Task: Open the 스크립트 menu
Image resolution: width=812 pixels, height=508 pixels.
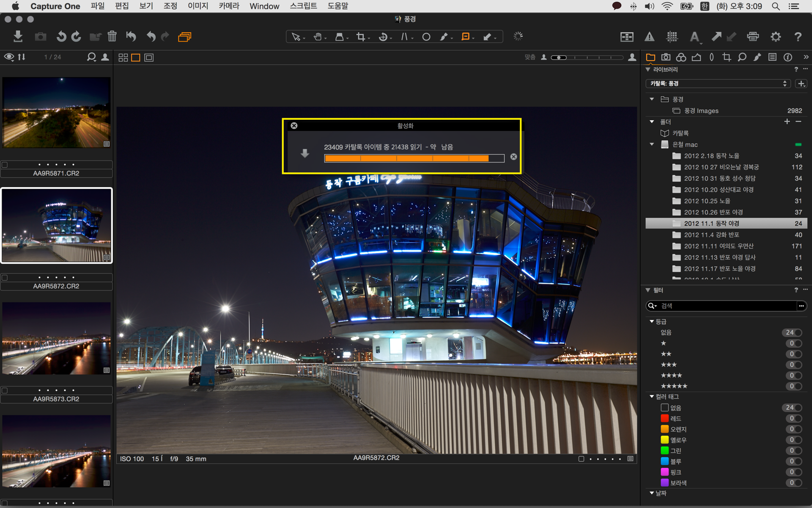Action: pos(303,6)
